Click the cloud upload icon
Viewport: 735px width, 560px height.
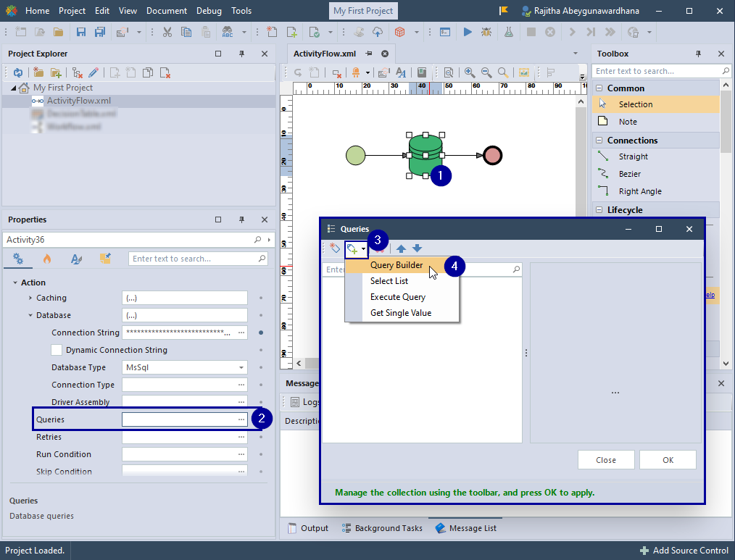[x=378, y=32]
